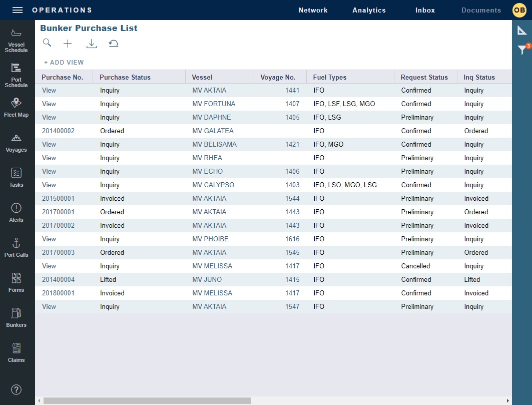Open purchase number 201400002
This screenshot has height=405, width=532.
[x=58, y=131]
